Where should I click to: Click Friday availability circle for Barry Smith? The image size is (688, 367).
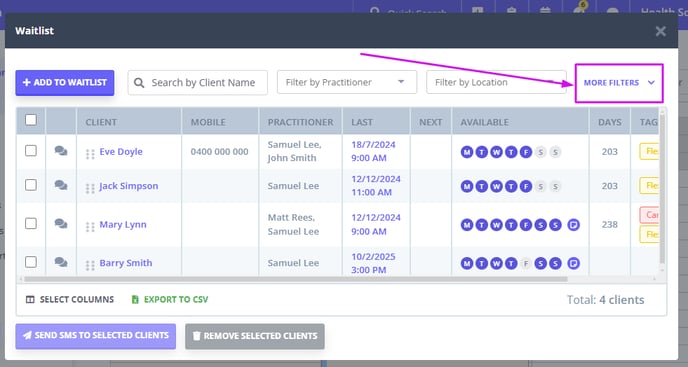click(526, 263)
